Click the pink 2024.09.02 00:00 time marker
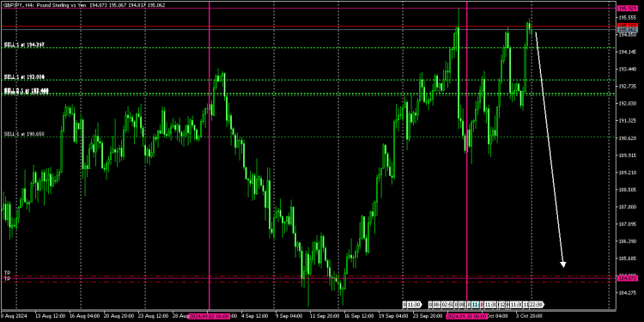This screenshot has width=644, height=322. coord(209,316)
